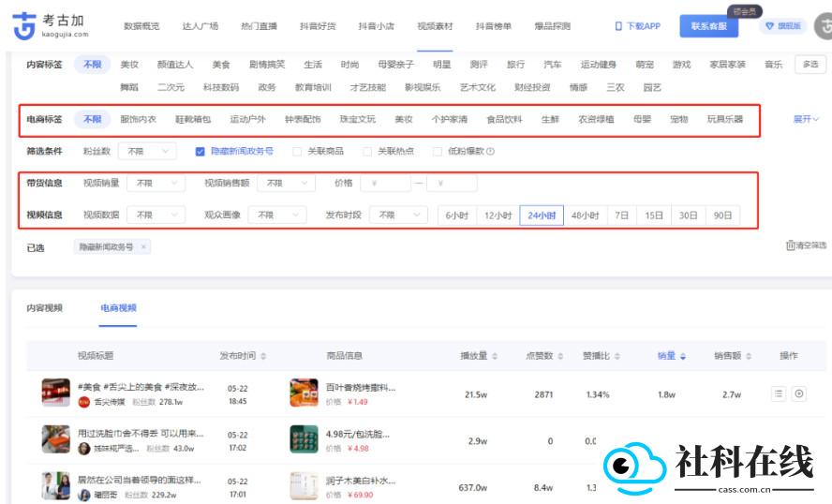Click the 4.98元/包洗脸 product image
Image resolution: width=832 pixels, height=504 pixels.
(x=305, y=439)
